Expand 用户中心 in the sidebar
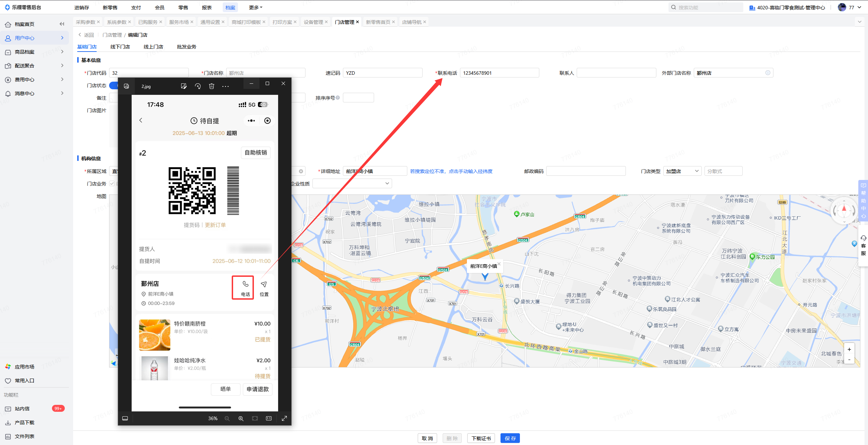 pos(35,38)
